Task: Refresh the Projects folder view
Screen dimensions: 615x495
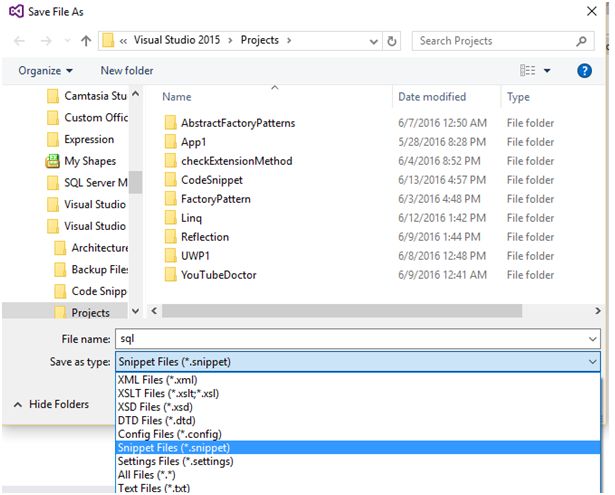Action: pos(391,41)
